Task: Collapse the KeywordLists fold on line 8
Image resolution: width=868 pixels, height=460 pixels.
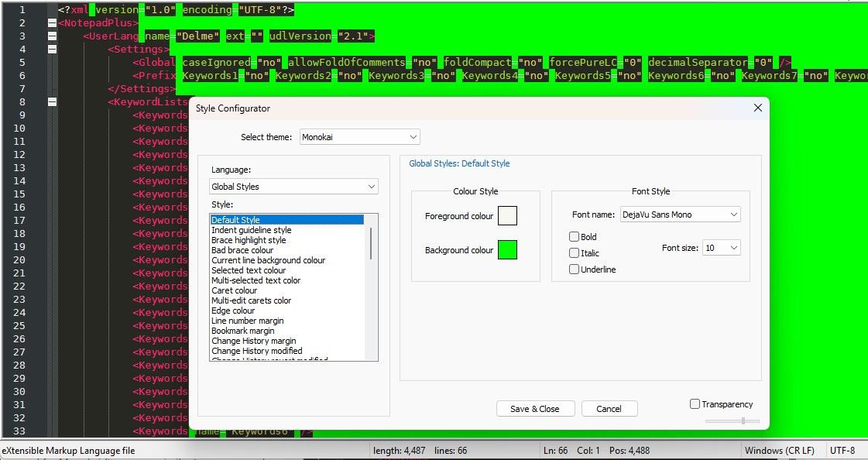Action: pyautogui.click(x=52, y=102)
